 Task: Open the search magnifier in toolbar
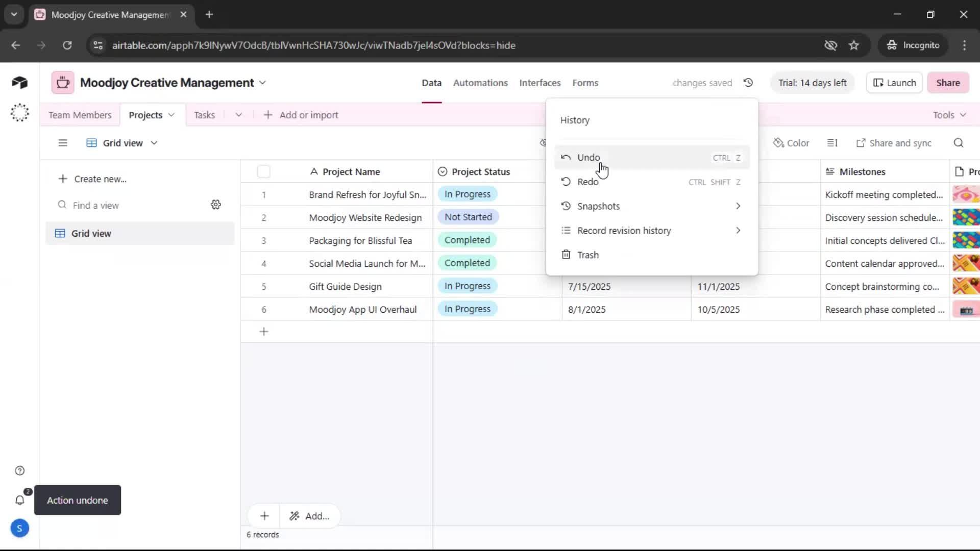tap(959, 143)
